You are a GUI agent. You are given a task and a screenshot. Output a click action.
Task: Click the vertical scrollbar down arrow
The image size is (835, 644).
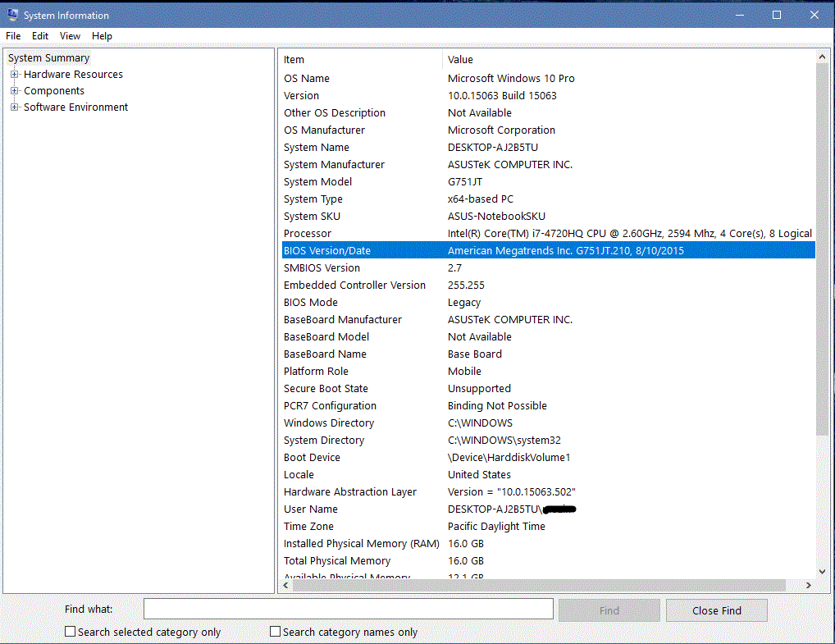pos(822,572)
